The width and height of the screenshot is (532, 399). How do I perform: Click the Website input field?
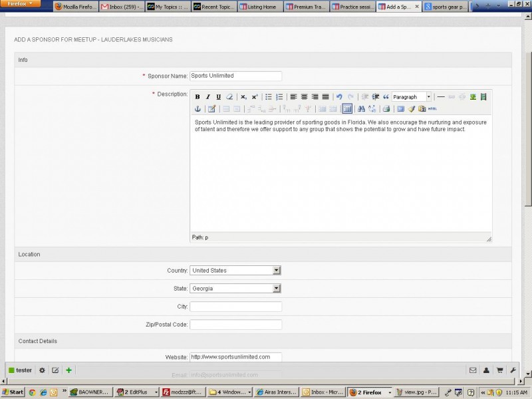[235, 357]
